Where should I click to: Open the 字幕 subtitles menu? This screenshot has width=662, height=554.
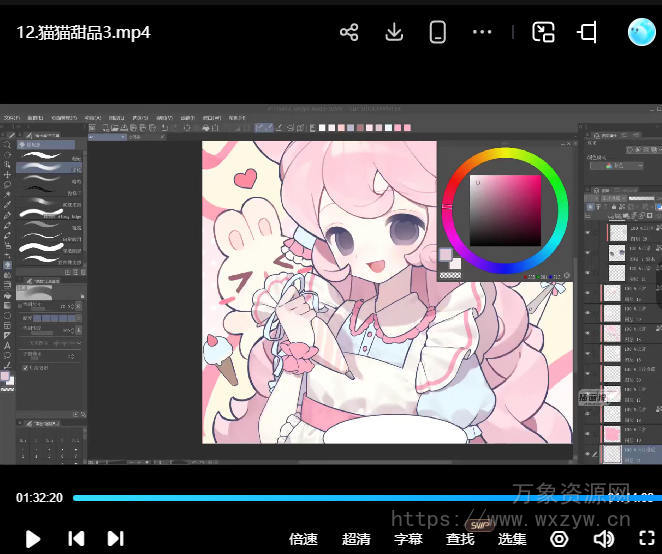click(408, 539)
